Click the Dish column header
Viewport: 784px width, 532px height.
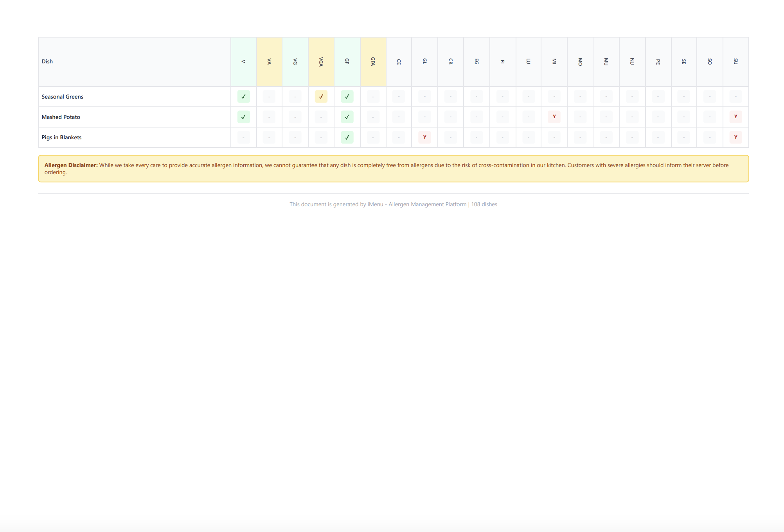(47, 61)
